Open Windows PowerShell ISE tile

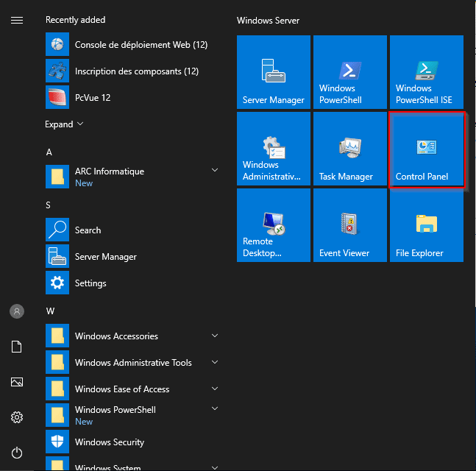[427, 72]
